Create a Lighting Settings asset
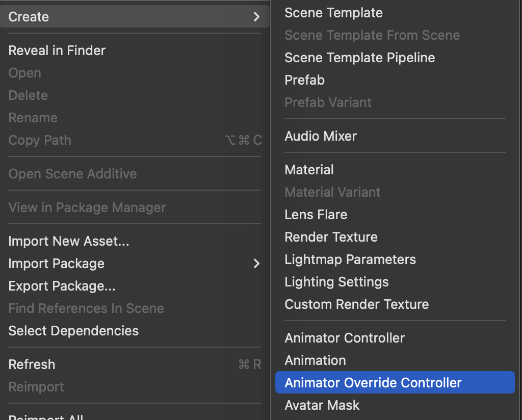The height and width of the screenshot is (420, 522). (336, 282)
